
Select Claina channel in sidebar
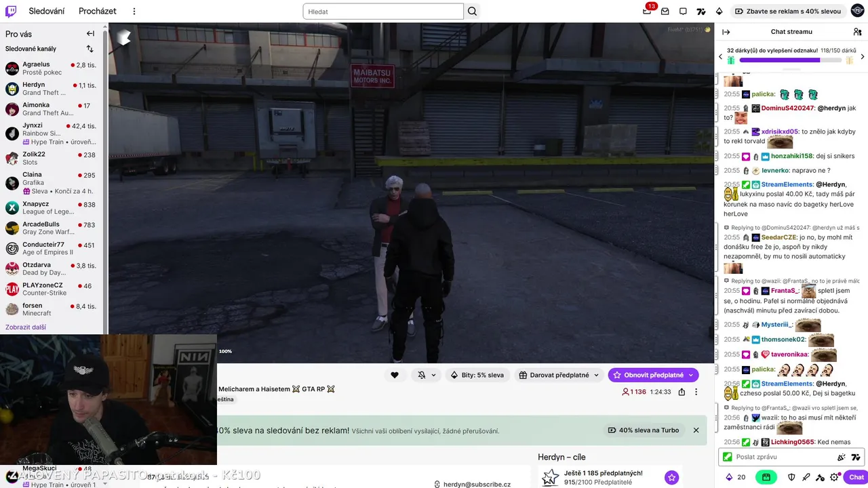coord(51,183)
